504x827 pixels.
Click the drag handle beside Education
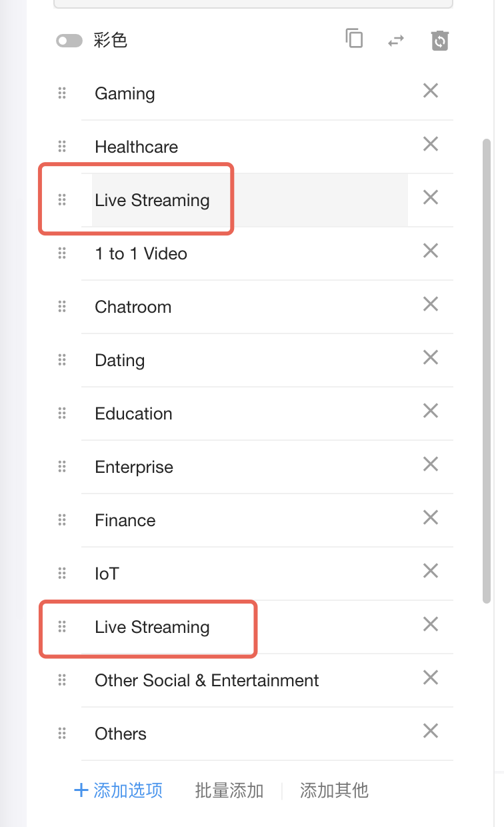pyautogui.click(x=62, y=414)
